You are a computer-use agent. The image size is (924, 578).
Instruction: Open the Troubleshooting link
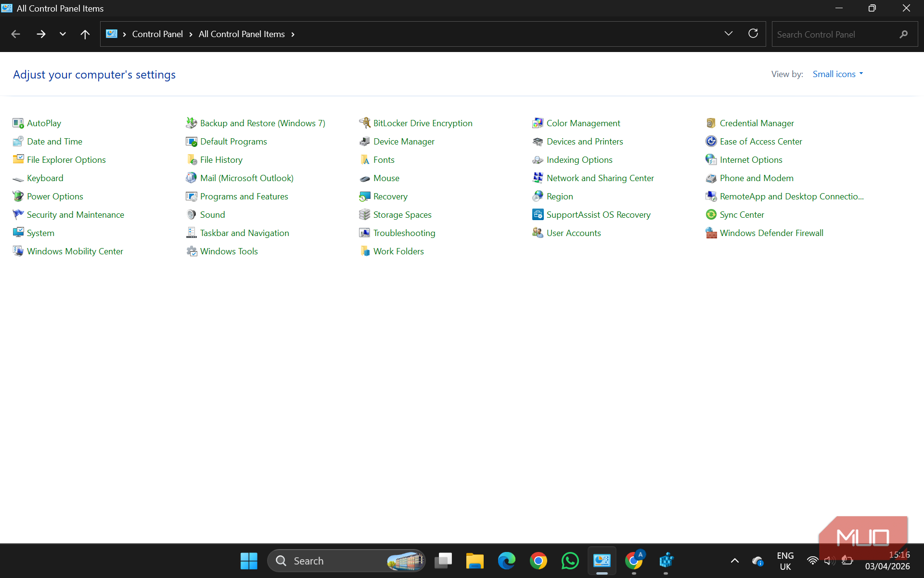404,233
